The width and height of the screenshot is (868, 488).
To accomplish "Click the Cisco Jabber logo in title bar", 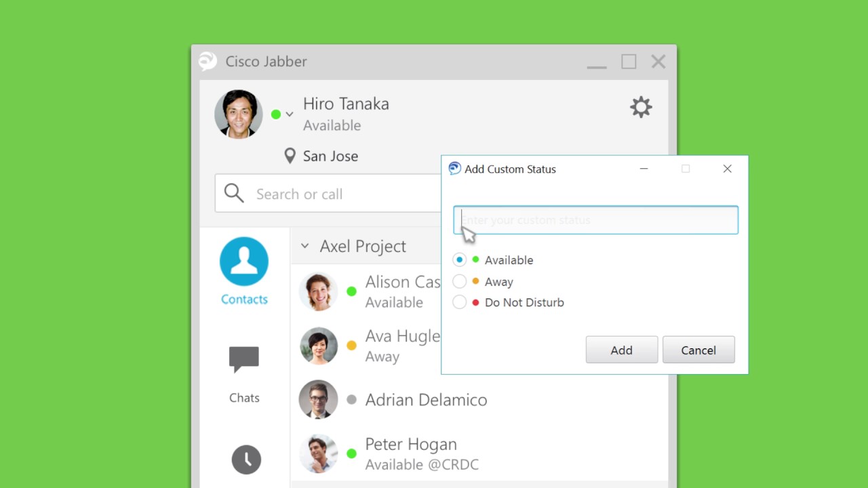I will pos(208,61).
